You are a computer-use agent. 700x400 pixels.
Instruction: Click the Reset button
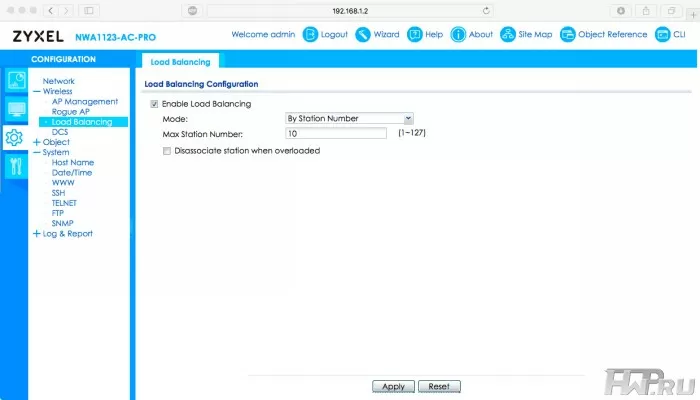point(439,387)
